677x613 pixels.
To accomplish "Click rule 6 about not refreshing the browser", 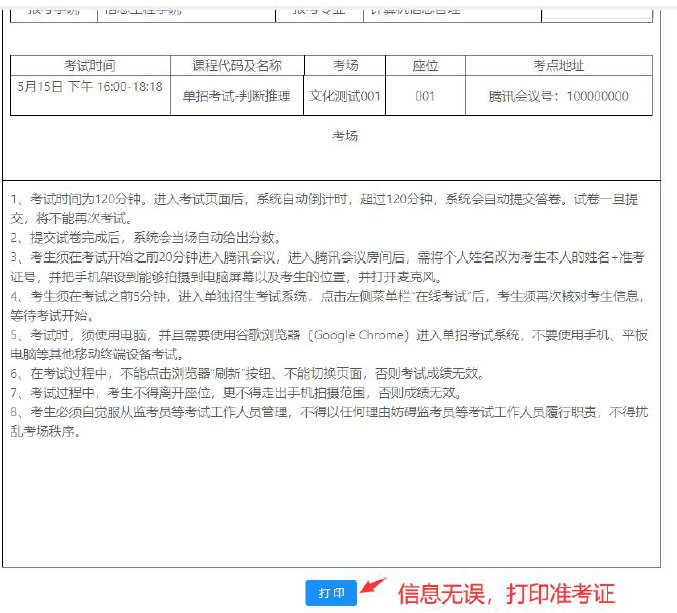I will pos(248,373).
